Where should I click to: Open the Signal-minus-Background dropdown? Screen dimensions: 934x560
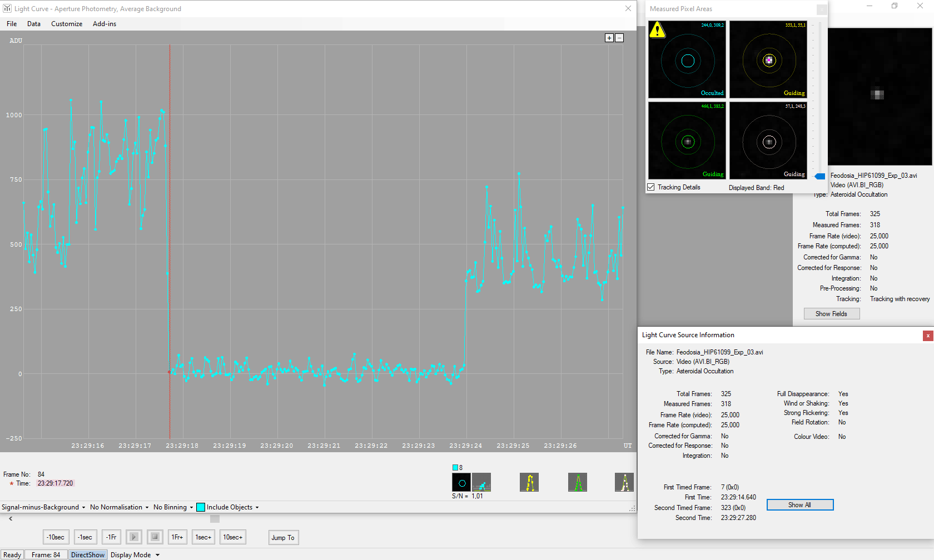point(43,507)
